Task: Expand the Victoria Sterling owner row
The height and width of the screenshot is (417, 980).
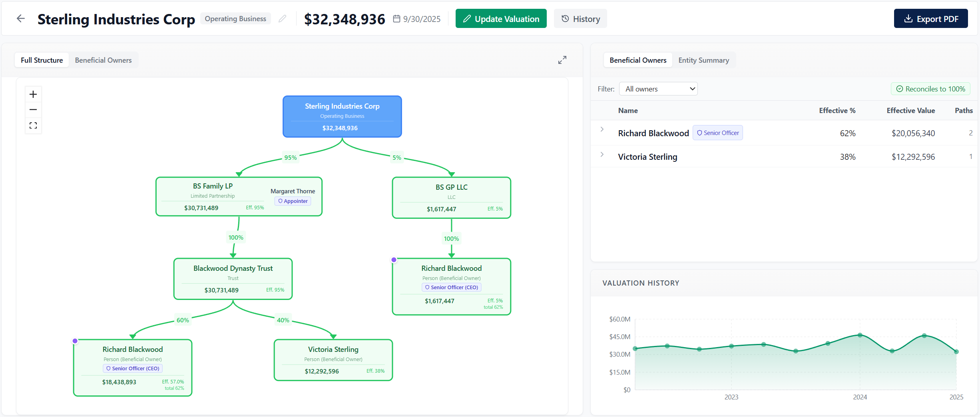Action: [602, 154]
